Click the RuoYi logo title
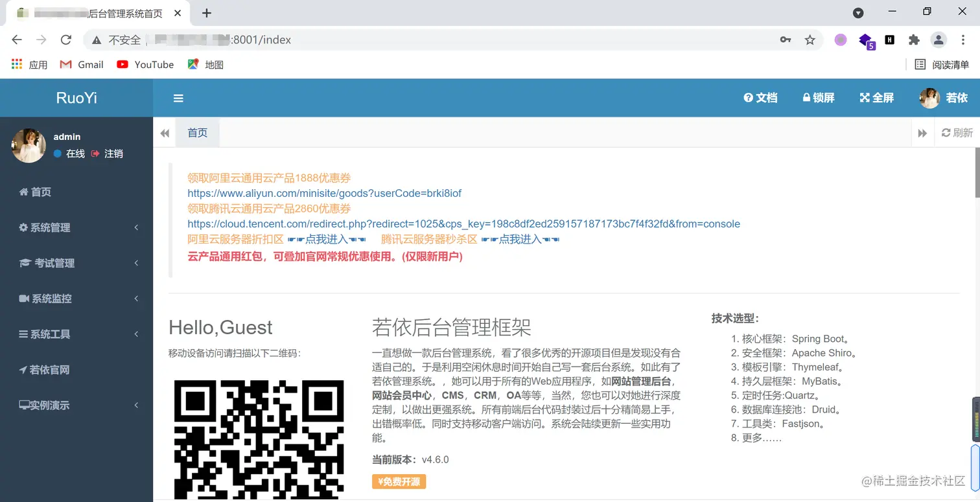 [76, 98]
